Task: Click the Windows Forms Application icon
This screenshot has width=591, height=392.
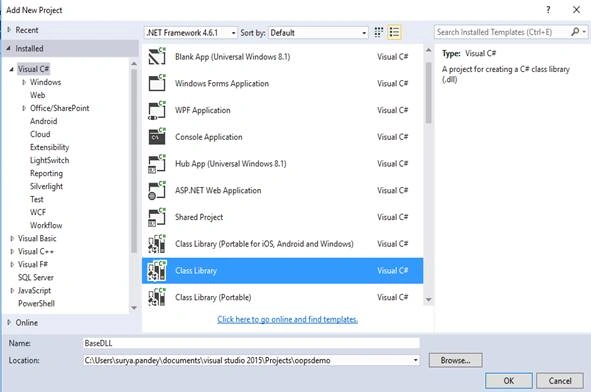Action: (157, 83)
